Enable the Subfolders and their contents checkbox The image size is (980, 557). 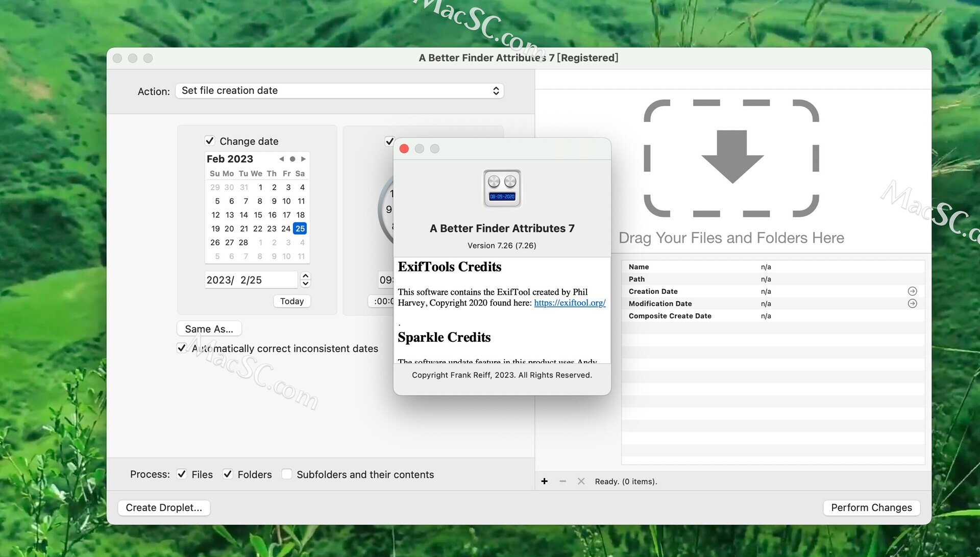click(x=286, y=474)
